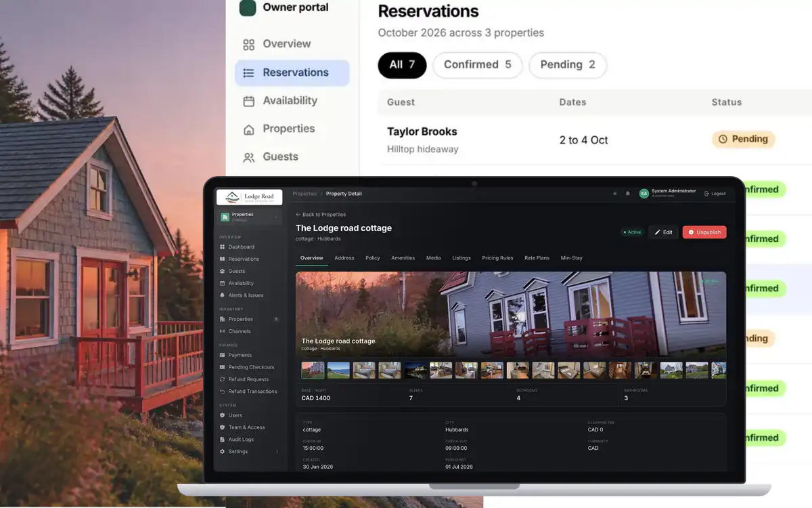The height and width of the screenshot is (508, 812).
Task: Click Overview grid icon in Owner portal
Action: tap(249, 45)
